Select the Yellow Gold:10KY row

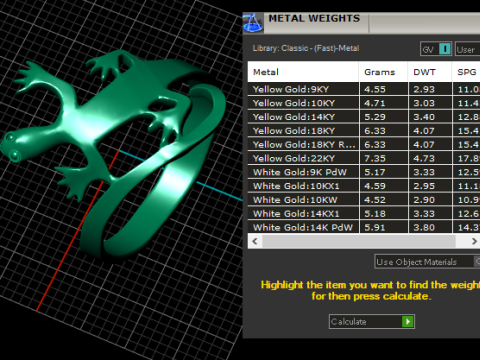point(364,103)
